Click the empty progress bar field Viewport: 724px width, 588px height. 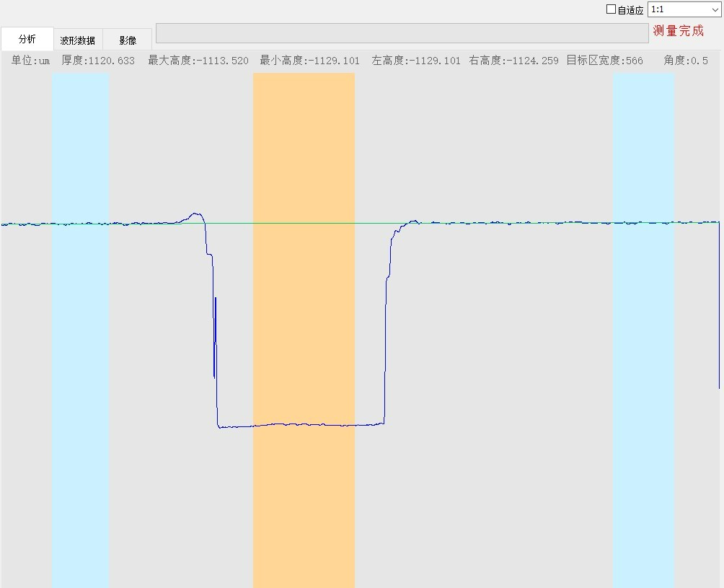click(402, 33)
